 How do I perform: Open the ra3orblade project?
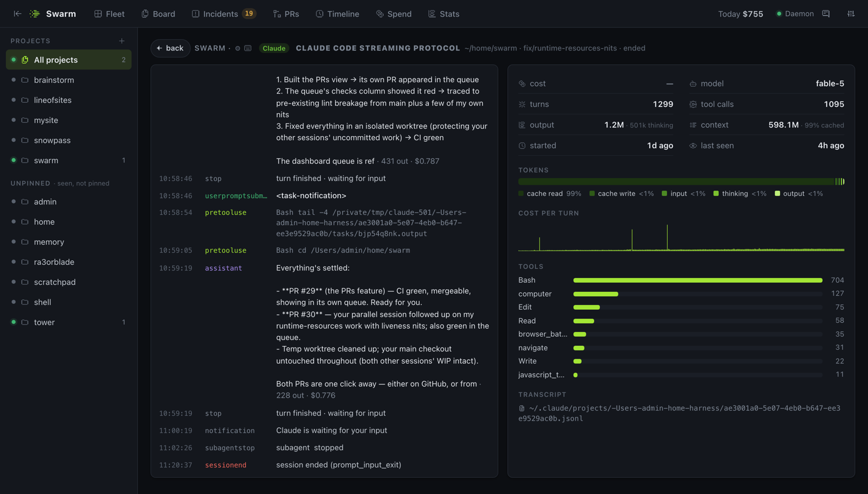69,262
